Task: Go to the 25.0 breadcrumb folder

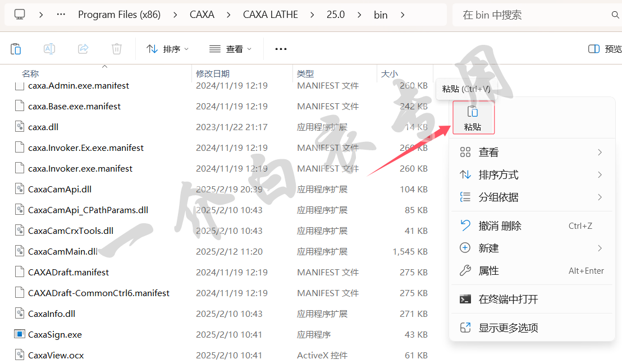Action: [336, 15]
